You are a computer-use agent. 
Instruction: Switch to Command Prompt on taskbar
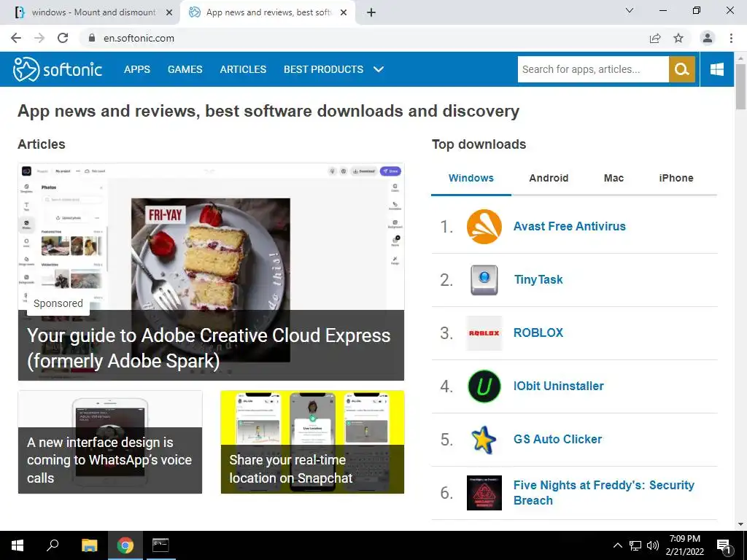160,545
